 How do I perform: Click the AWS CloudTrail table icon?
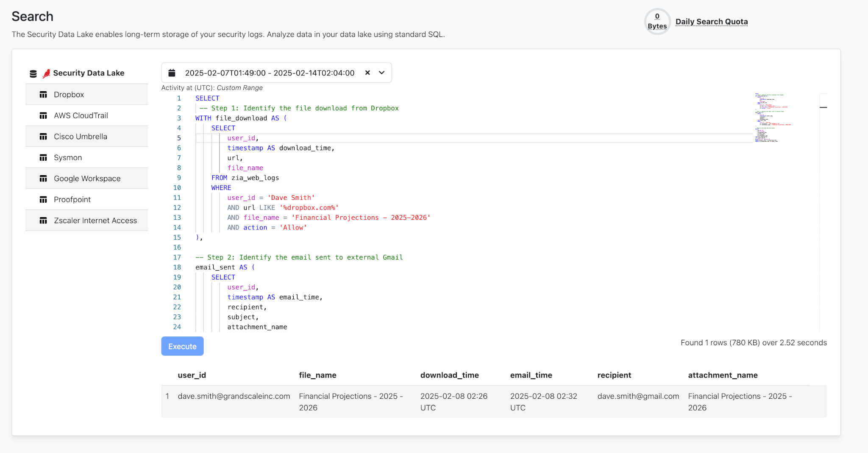click(43, 116)
